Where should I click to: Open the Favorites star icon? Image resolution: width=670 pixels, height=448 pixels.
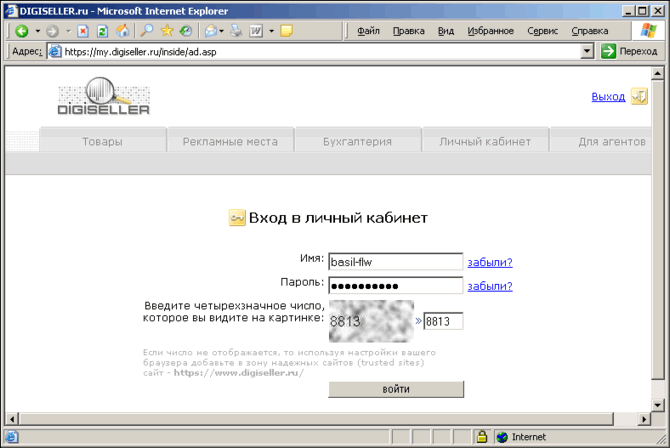click(x=167, y=31)
